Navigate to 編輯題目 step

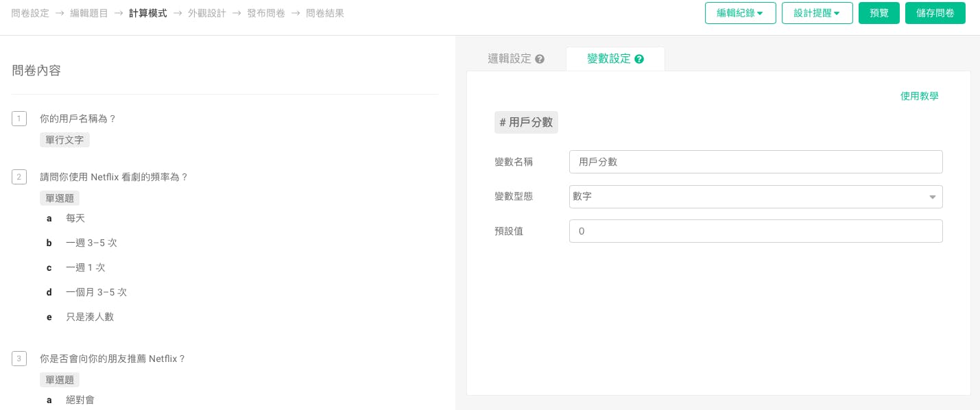pyautogui.click(x=89, y=13)
